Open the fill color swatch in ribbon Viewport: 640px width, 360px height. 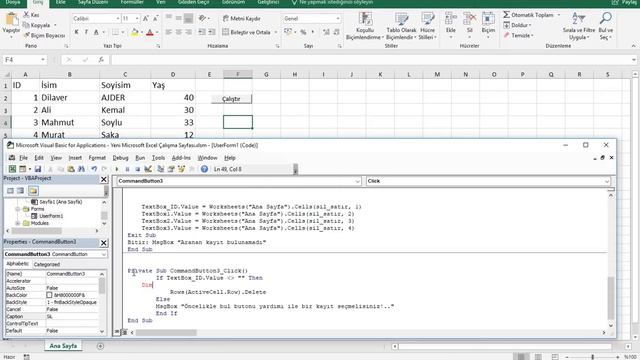point(134,32)
